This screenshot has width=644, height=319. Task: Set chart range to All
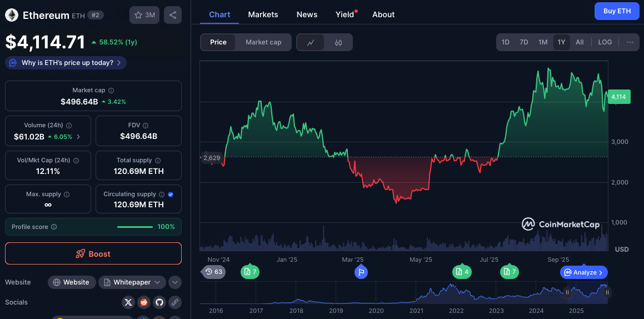click(x=580, y=42)
